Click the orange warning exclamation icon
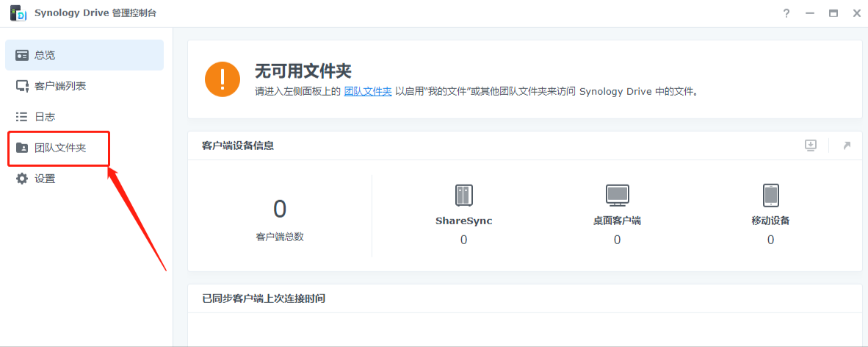 (x=223, y=79)
